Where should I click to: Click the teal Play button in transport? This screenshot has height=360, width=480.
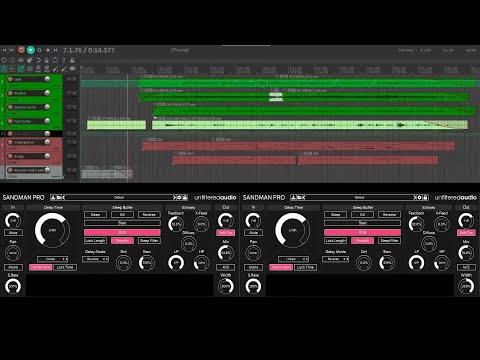coord(31,50)
